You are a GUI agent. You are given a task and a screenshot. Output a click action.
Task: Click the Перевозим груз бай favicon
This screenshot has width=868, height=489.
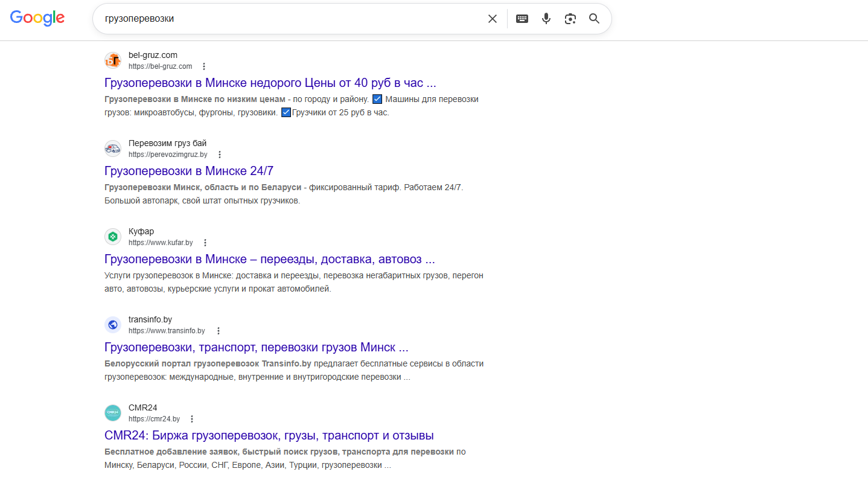[x=113, y=149]
